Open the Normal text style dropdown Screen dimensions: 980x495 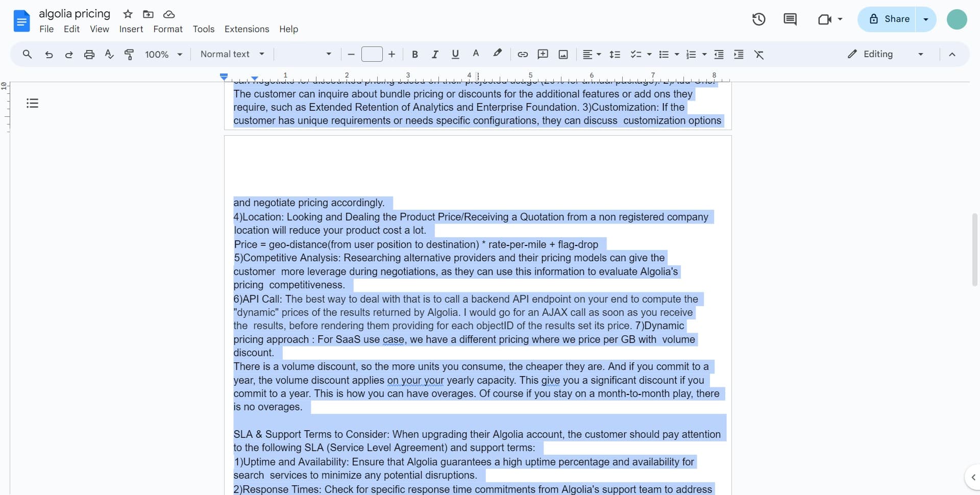pyautogui.click(x=232, y=54)
